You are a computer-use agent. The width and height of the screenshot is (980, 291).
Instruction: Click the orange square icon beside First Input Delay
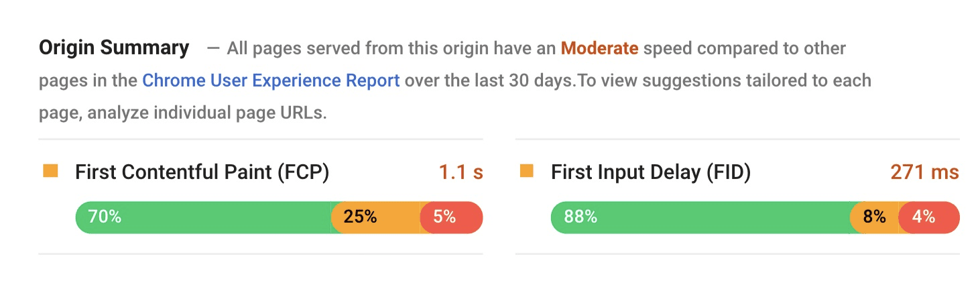pos(526,172)
